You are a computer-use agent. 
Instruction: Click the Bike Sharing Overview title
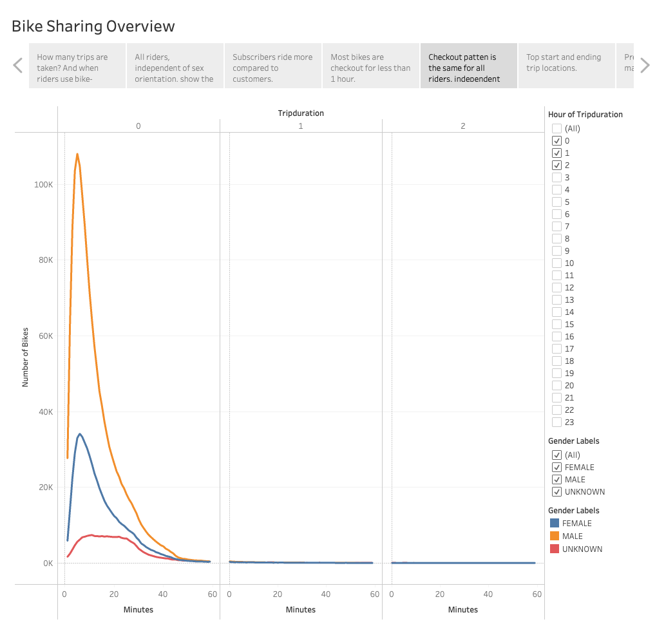[93, 26]
